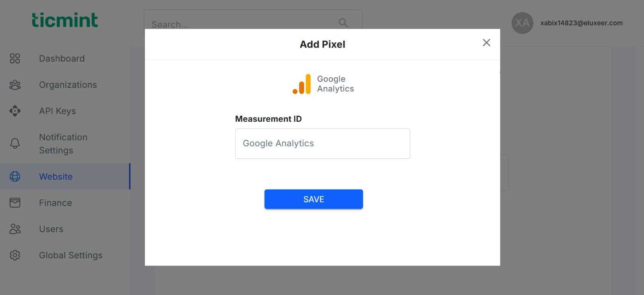Click the xabix14823@eluxeer.com account email

(582, 23)
